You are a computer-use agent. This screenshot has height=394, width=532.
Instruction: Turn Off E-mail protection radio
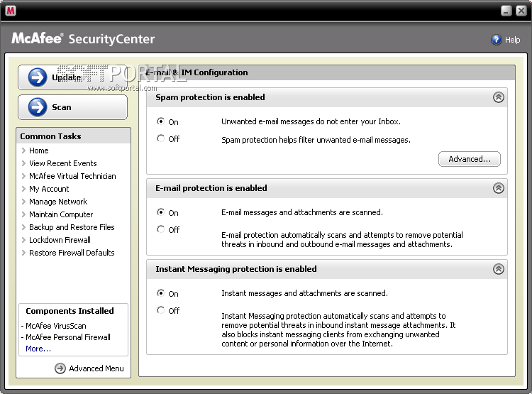coord(160,229)
